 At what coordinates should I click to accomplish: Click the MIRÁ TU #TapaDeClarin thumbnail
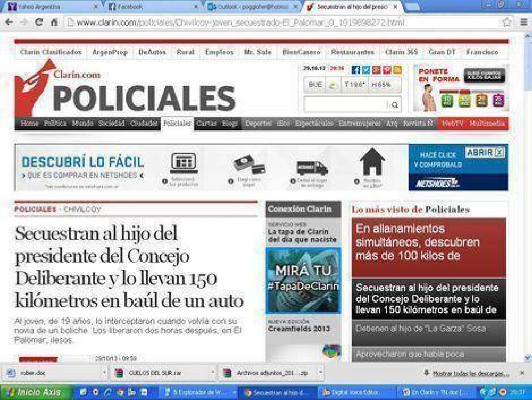[x=303, y=281]
